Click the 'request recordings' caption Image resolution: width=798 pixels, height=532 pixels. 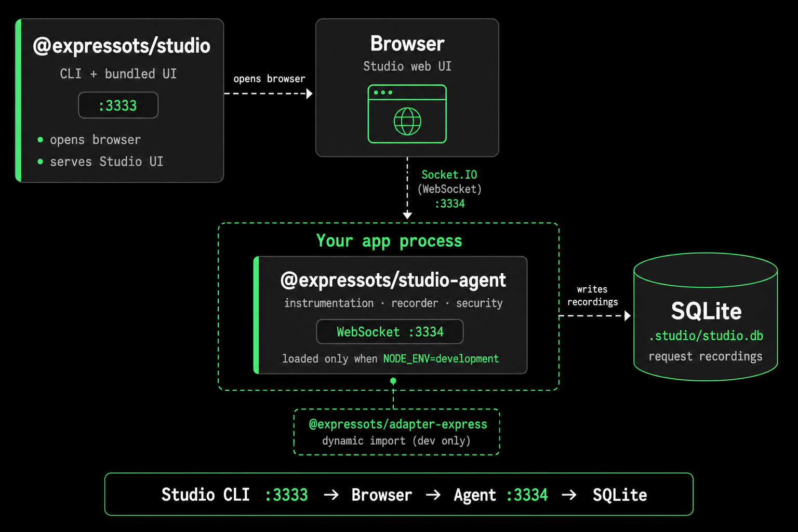[x=706, y=356]
